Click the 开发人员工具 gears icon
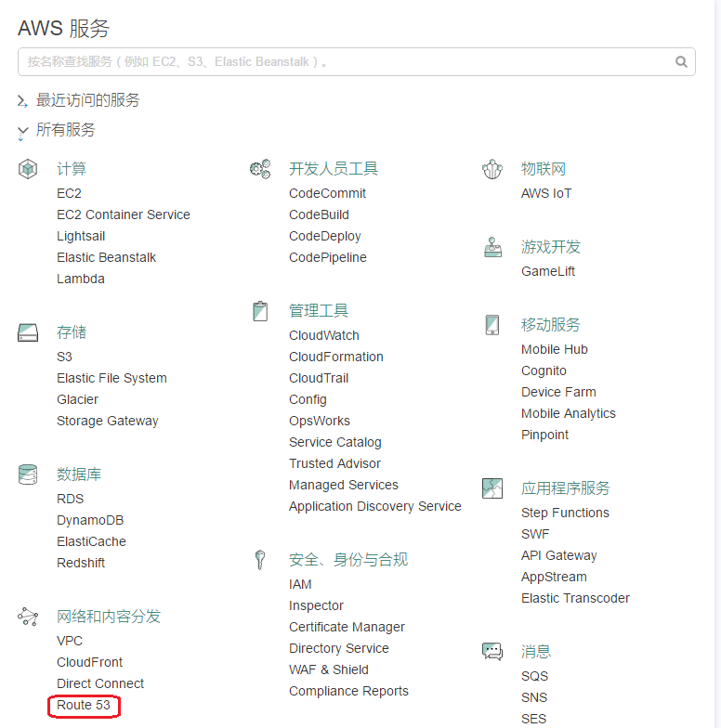The width and height of the screenshot is (721, 728). point(260,169)
